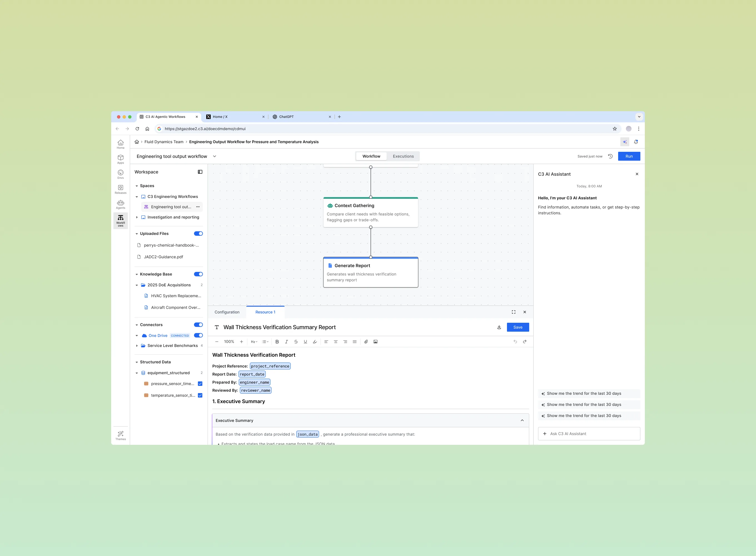This screenshot has width=756, height=556.
Task: Justify text
Action: click(354, 342)
